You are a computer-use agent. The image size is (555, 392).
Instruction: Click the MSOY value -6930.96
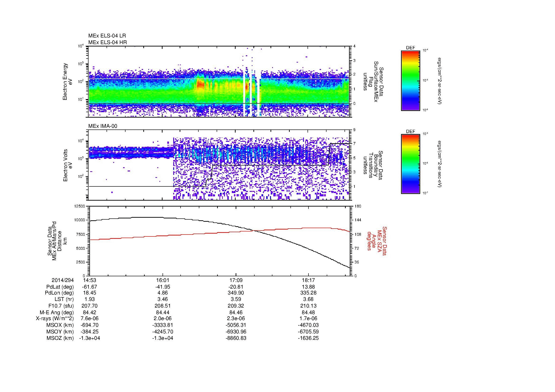click(x=236, y=332)
